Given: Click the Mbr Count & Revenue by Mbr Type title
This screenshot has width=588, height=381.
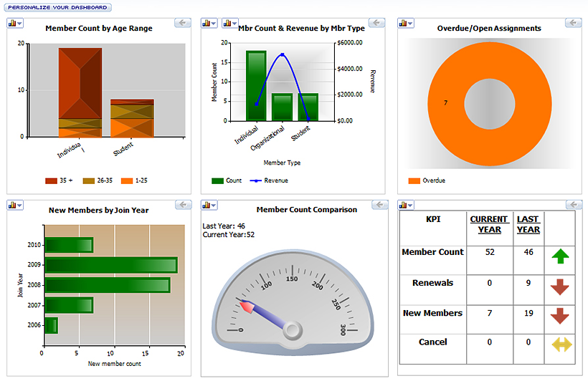Looking at the screenshot, I should (x=301, y=29).
